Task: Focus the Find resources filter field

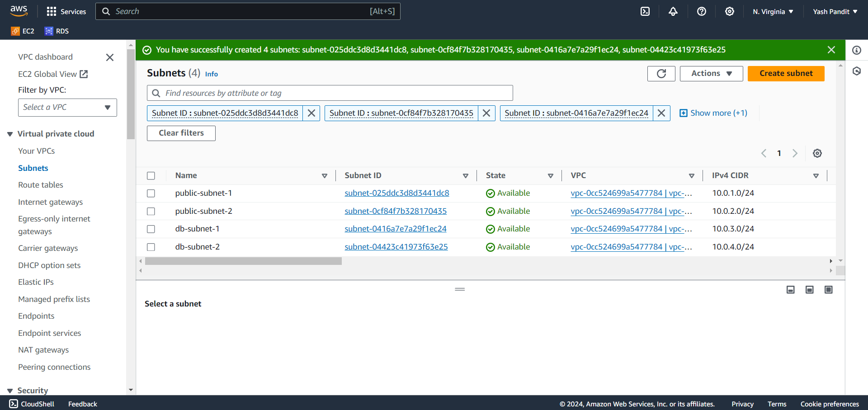Action: [330, 93]
